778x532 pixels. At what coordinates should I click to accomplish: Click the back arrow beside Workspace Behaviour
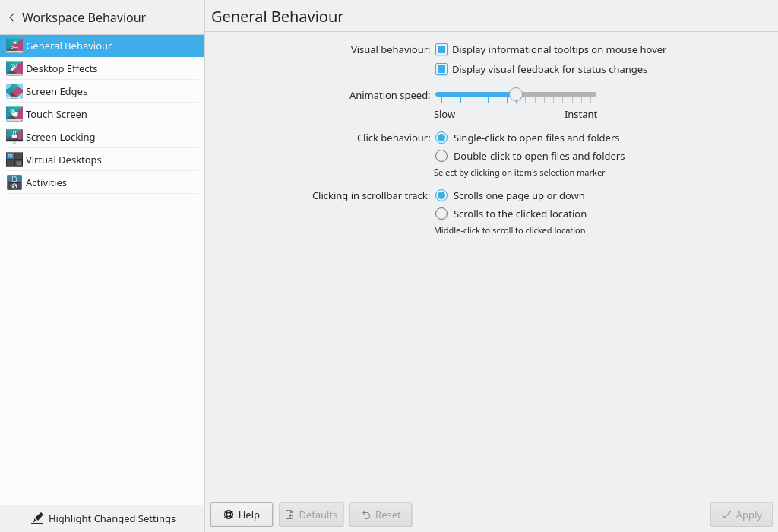[12, 17]
